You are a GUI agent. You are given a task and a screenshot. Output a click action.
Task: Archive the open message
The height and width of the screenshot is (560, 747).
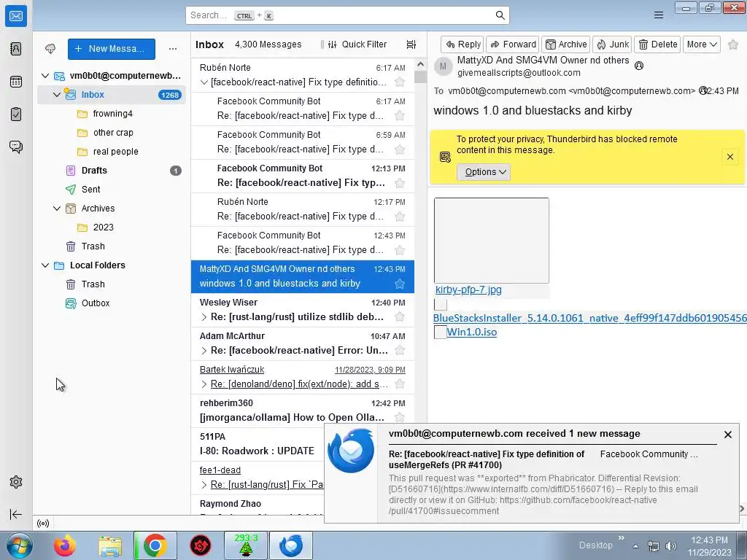point(566,44)
